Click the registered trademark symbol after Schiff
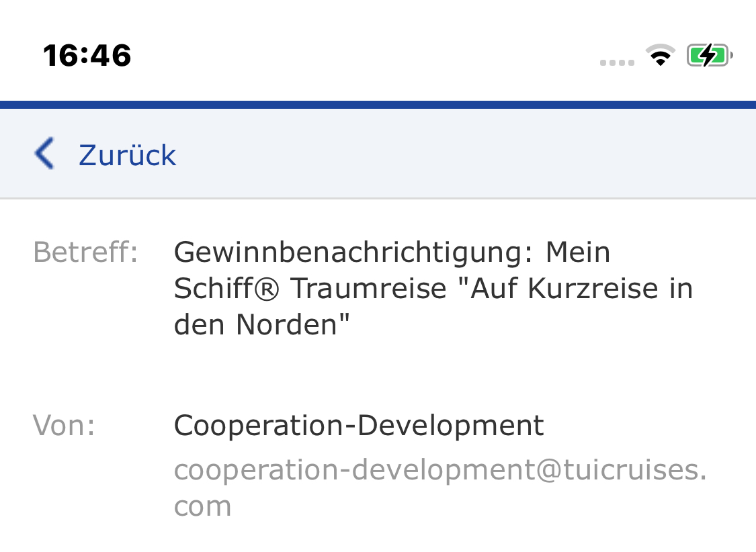The image size is (756, 552). point(274,289)
